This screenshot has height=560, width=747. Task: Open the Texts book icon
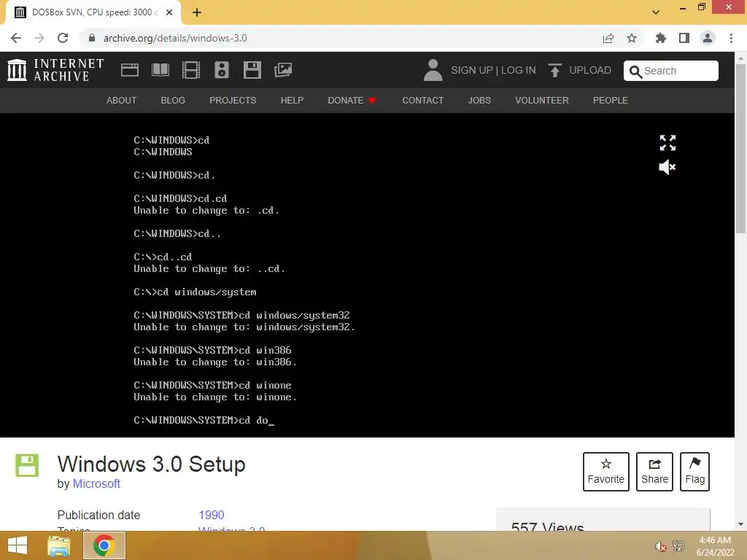[160, 70]
